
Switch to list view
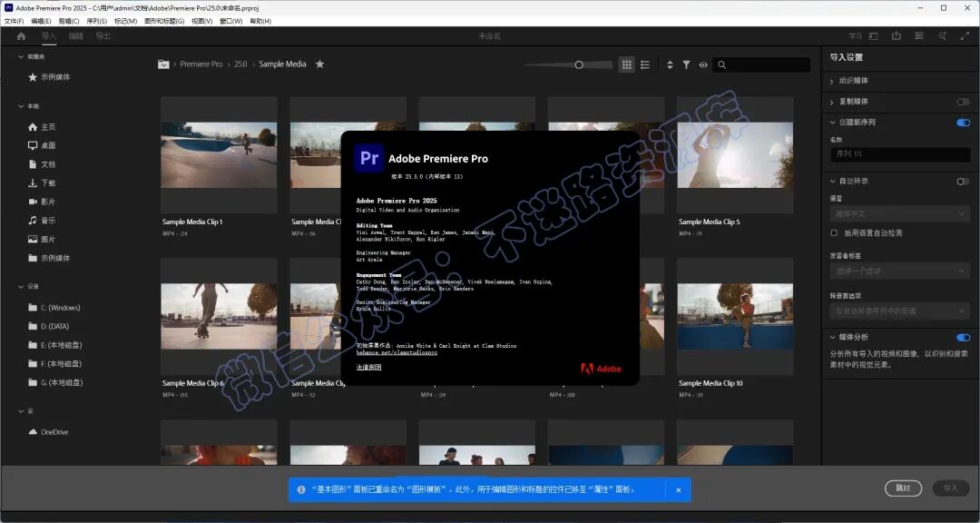pyautogui.click(x=645, y=64)
